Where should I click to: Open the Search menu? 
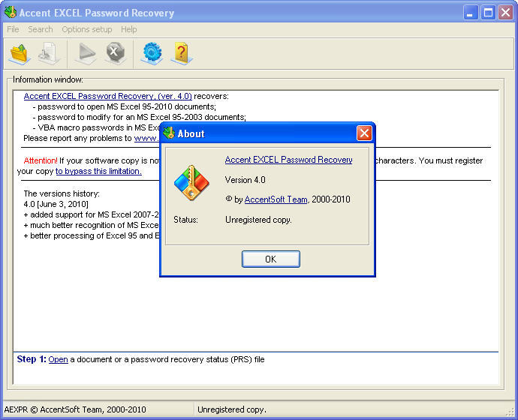tap(41, 29)
